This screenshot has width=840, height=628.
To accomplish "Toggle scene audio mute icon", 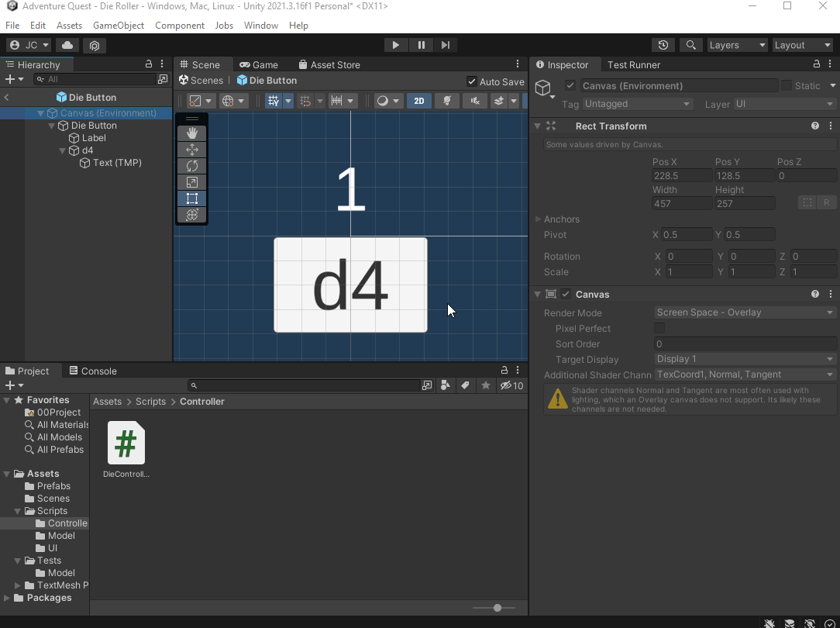I will coord(475,101).
